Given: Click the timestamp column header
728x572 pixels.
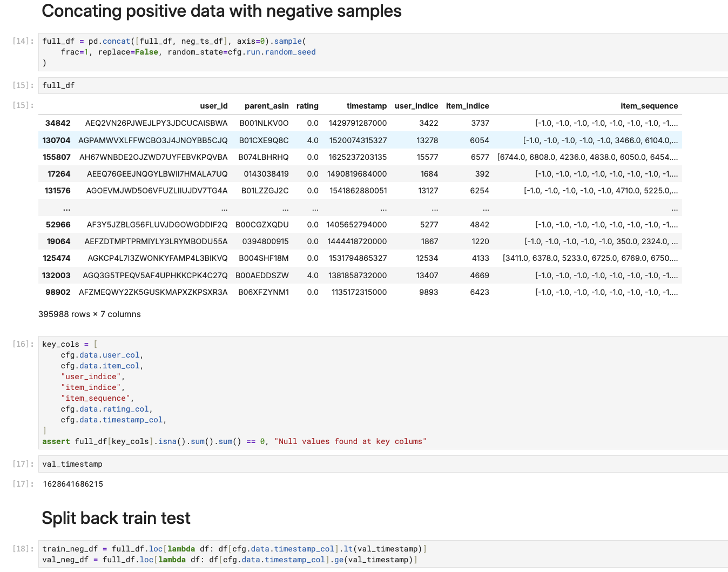Looking at the screenshot, I should pyautogui.click(x=367, y=106).
